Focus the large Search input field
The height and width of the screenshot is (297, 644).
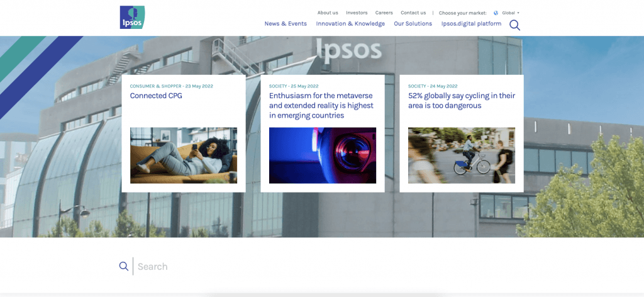(328, 267)
